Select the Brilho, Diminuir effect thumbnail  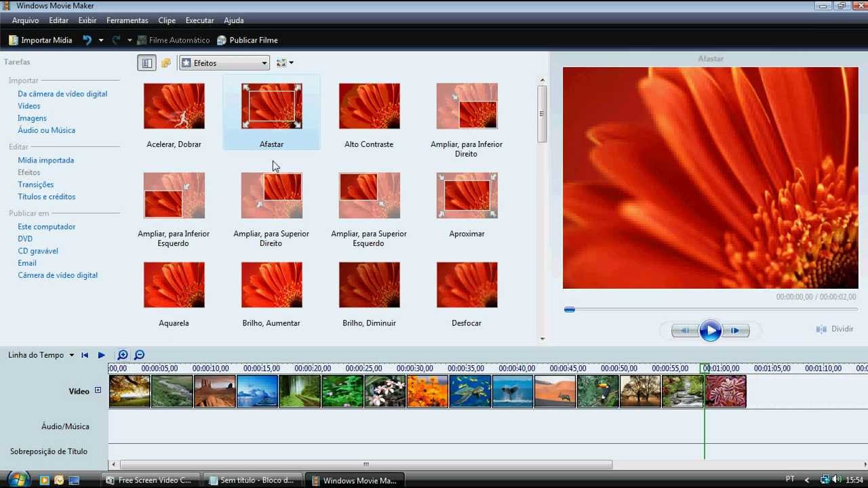[x=369, y=285]
